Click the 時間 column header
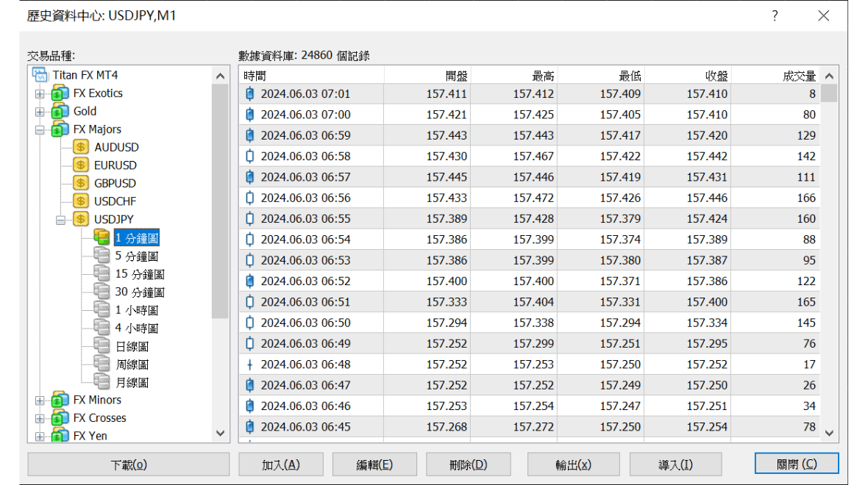The image size is (868, 485). point(255,76)
